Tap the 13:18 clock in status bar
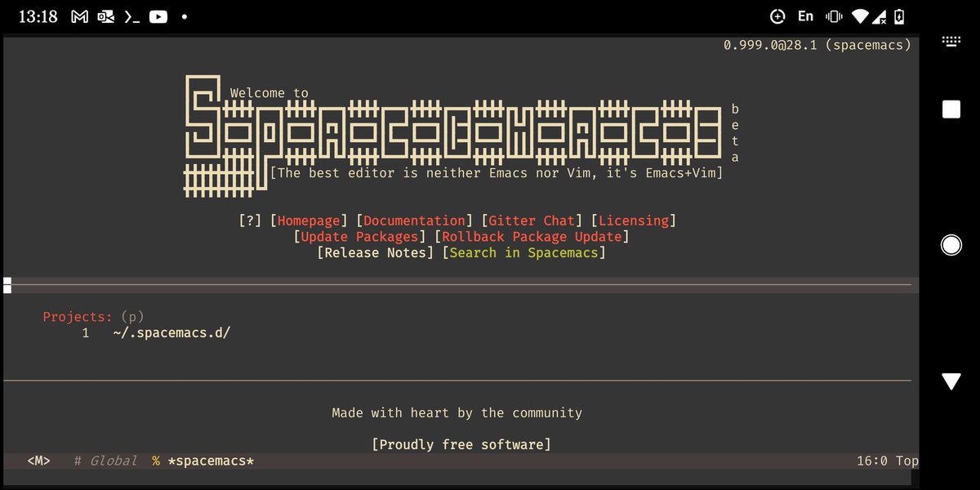This screenshot has width=980, height=490. point(38,16)
